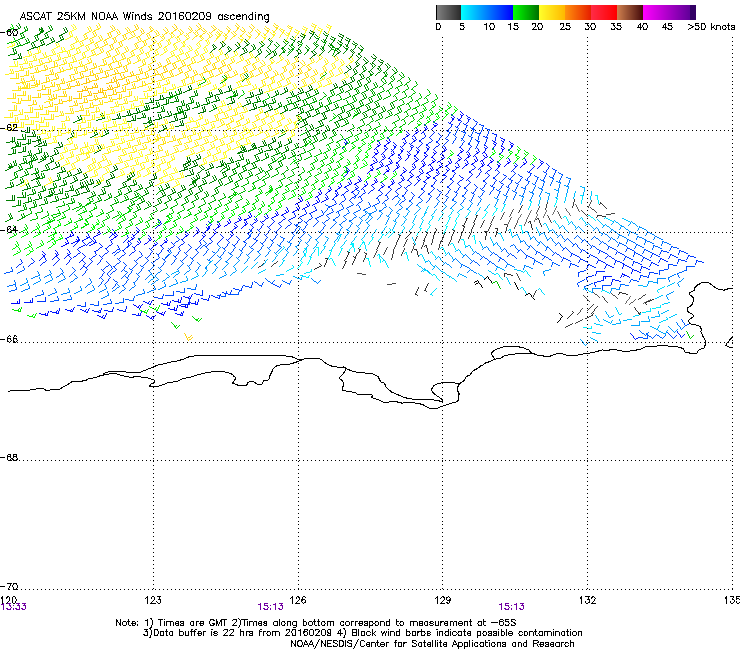The width and height of the screenshot is (740, 650).
Task: Click the '120' longitude axis label
Action: [x=8, y=599]
